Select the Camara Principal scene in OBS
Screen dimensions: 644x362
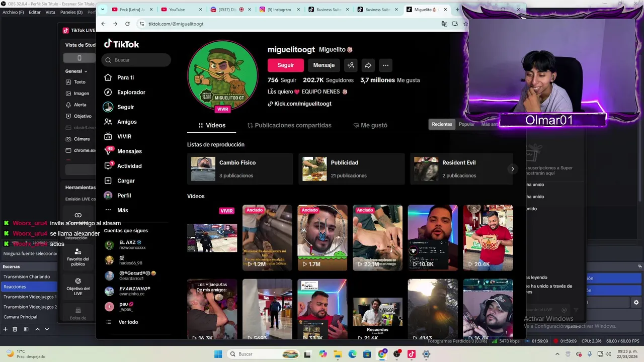click(x=29, y=317)
